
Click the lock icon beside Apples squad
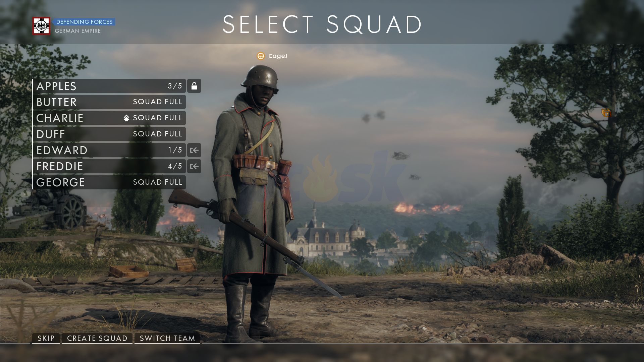point(194,86)
